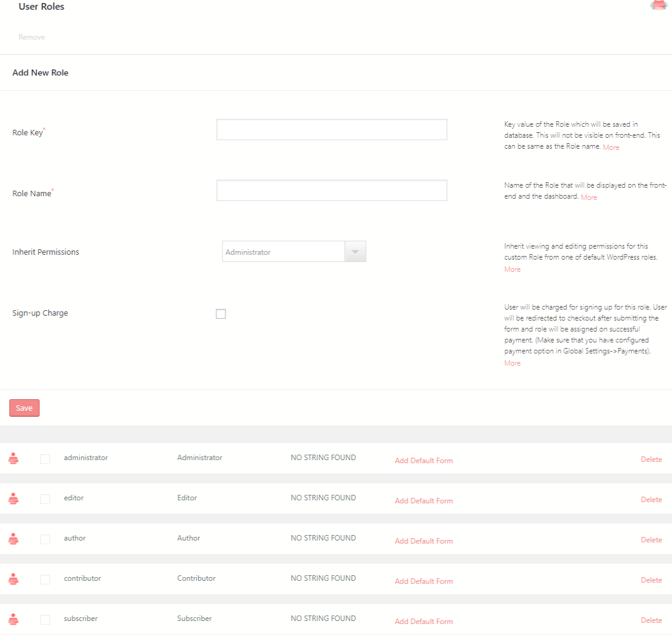Click the pink icon at top-right corner
This screenshot has width=672, height=635.
659,5
